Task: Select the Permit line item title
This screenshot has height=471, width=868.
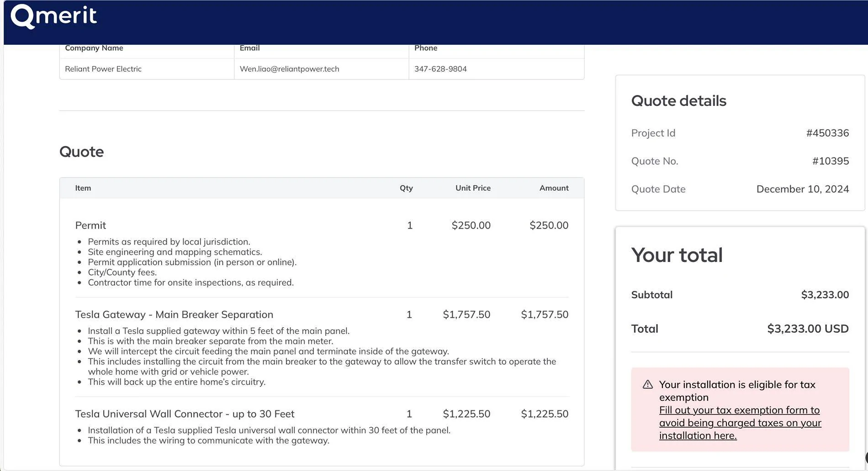Action: click(90, 225)
